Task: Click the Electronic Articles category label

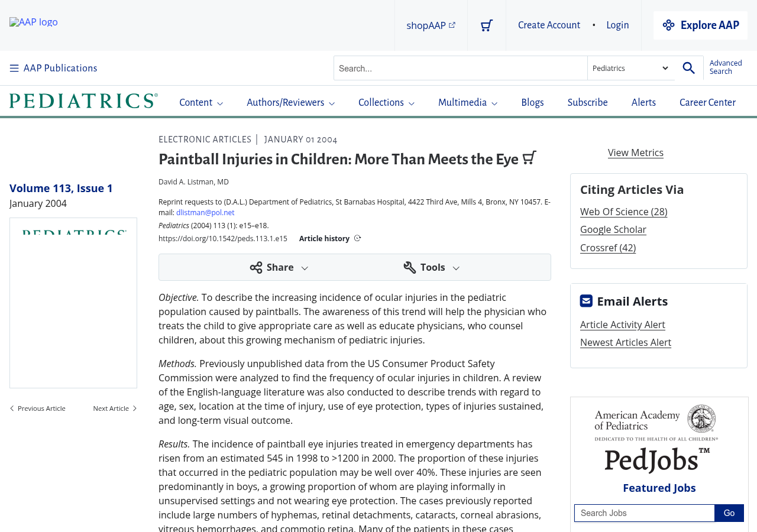Action: [x=205, y=140]
